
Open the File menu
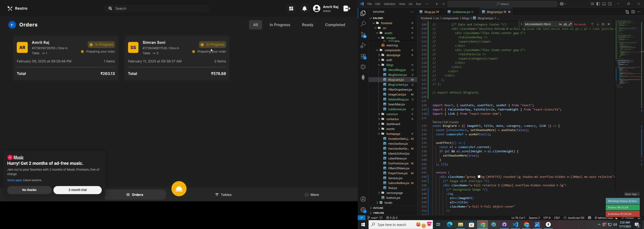tap(369, 4)
